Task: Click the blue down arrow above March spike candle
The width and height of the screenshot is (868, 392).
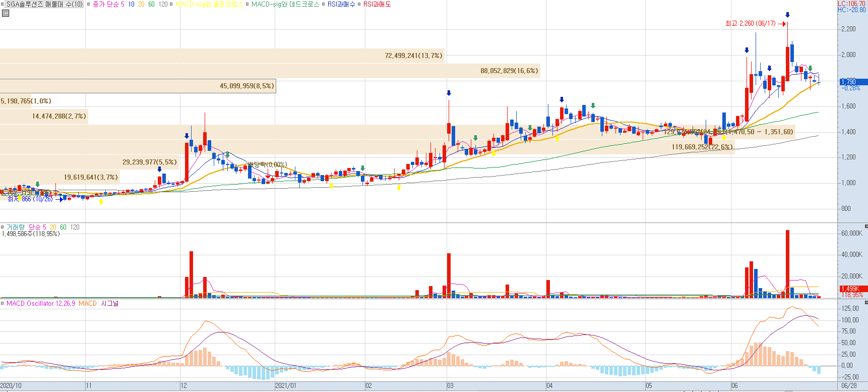Action: (449, 93)
